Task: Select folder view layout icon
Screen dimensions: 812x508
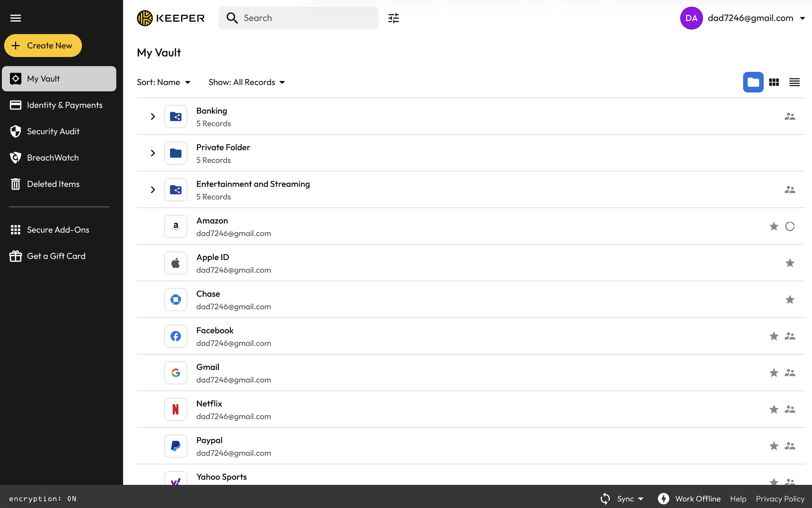Action: tap(753, 82)
